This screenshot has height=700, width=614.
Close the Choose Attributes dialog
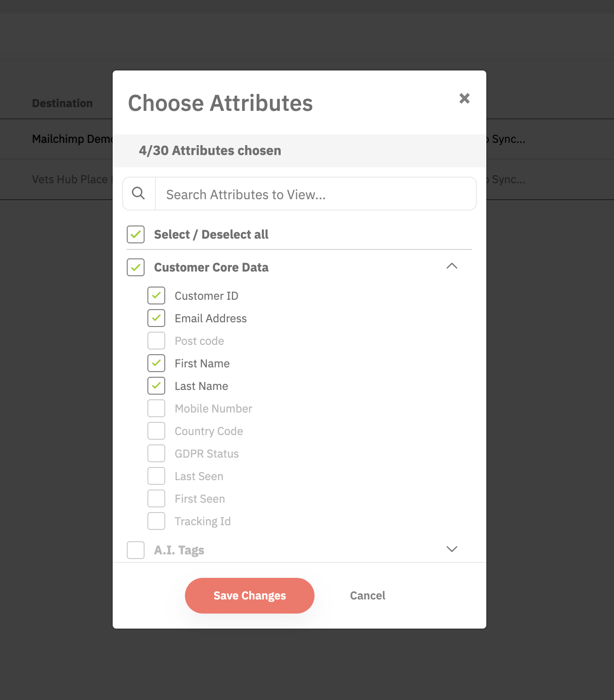(464, 98)
